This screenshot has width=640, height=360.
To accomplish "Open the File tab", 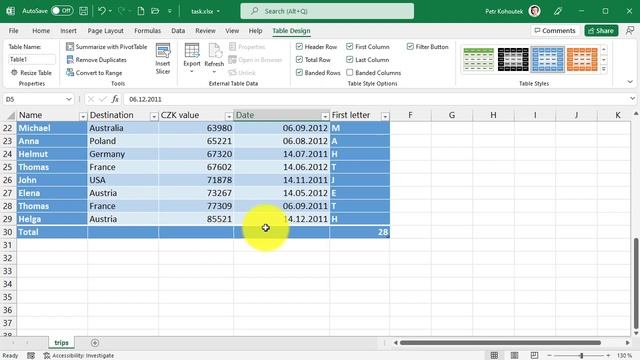I will coord(13,31).
